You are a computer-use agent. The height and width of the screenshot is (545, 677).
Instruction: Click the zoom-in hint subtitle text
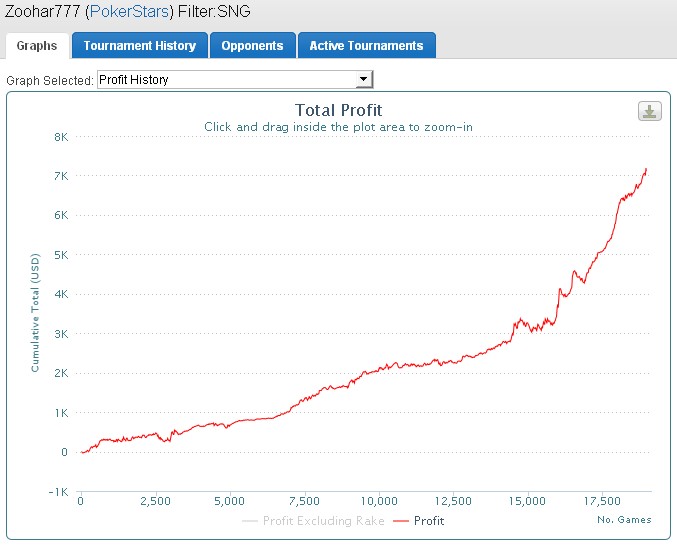pos(338,127)
